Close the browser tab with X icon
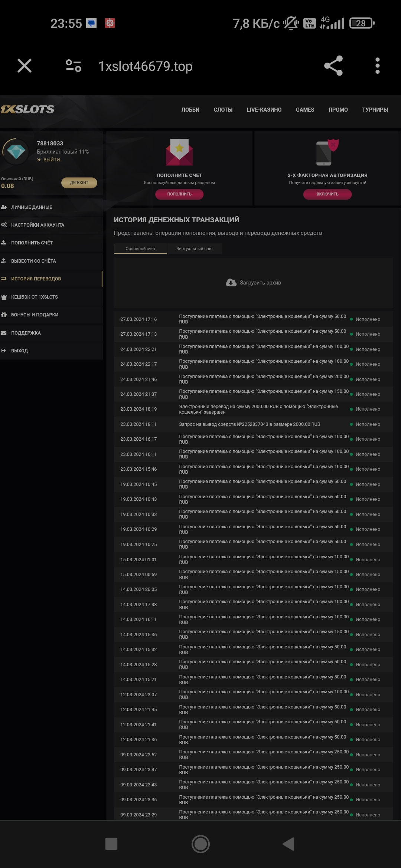The image size is (401, 868). [25, 66]
